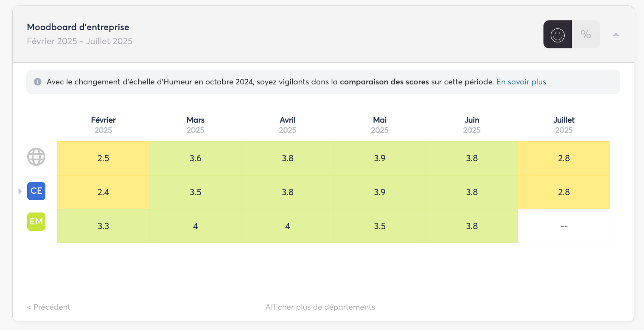Image resolution: width=644 pixels, height=330 pixels.
Task: Click the global company globe icon
Action: pos(36,157)
